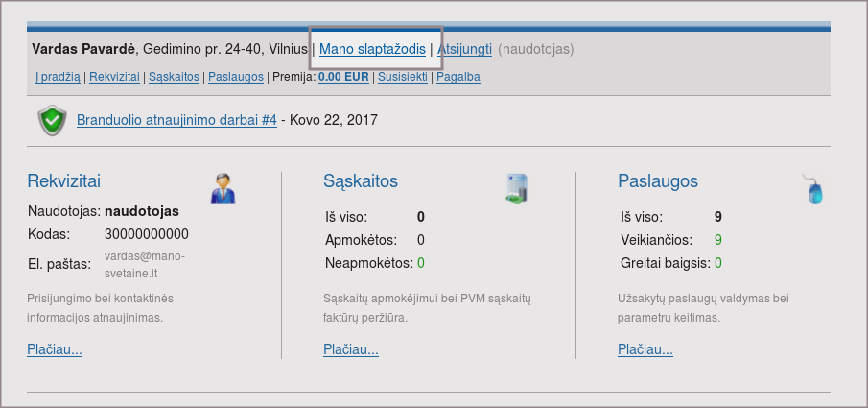Open Paslaugos in the navigation bar
The height and width of the screenshot is (408, 868).
[x=236, y=76]
